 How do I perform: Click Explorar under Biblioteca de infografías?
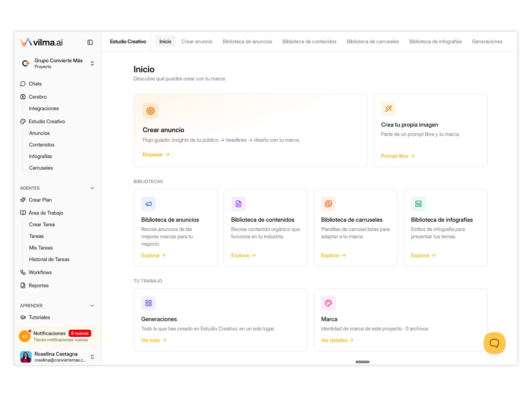423,255
